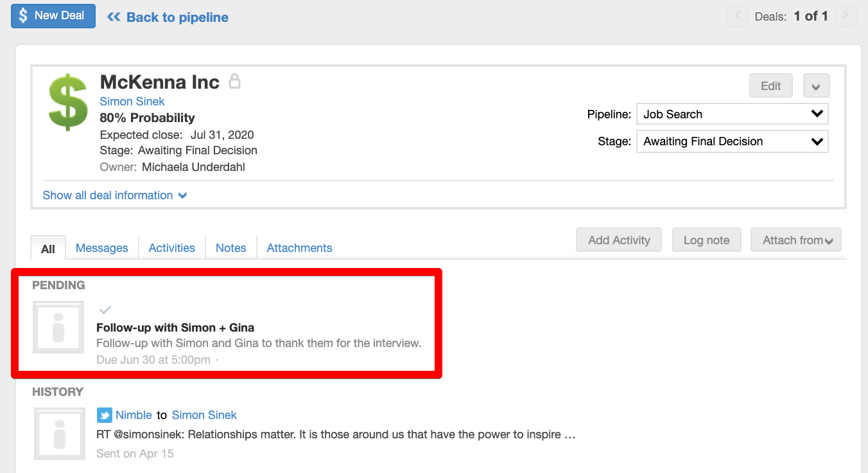Click the green dollar sign deal avatar
Image resolution: width=868 pixels, height=473 pixels.
click(x=67, y=102)
